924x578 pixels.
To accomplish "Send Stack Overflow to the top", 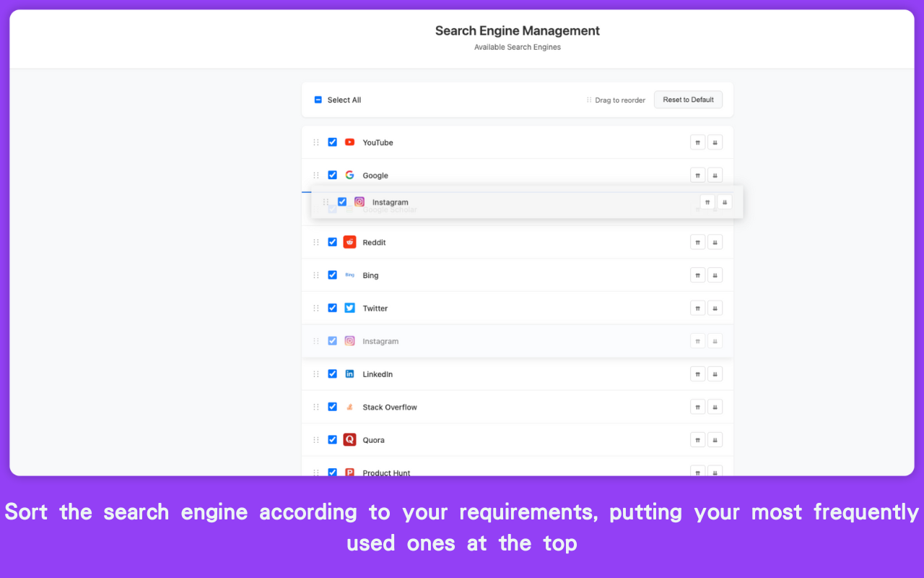I will click(698, 407).
